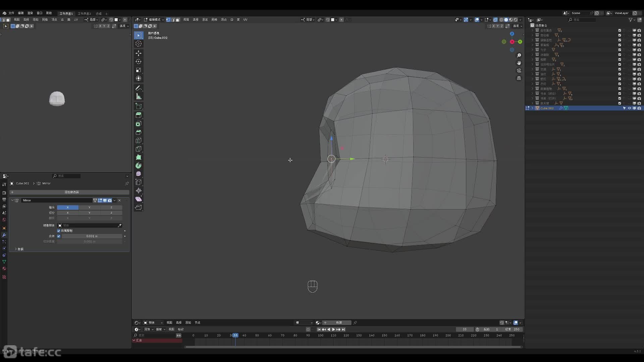
Task: Click the viewport zoom magnifier icon
Action: pos(519,55)
